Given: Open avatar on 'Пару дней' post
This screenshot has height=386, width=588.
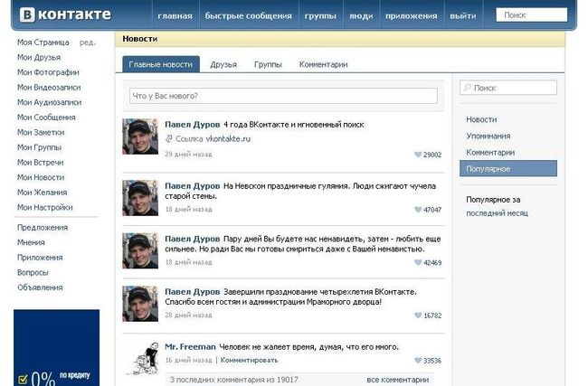Looking at the screenshot, I should tap(140, 250).
